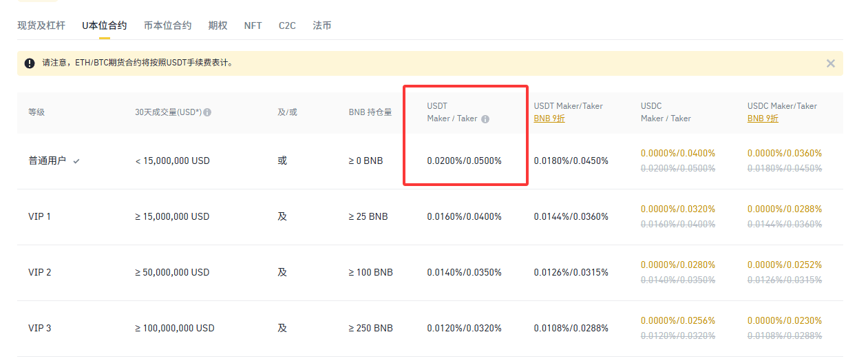Screen dimensions: 868x361
Task: Click the warning icon in notice banner
Action: click(x=30, y=63)
